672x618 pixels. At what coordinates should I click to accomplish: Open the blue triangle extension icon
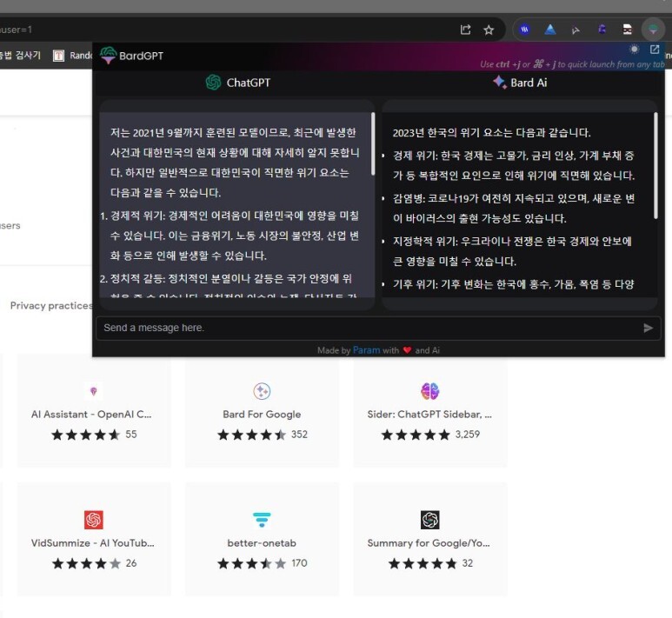549,30
